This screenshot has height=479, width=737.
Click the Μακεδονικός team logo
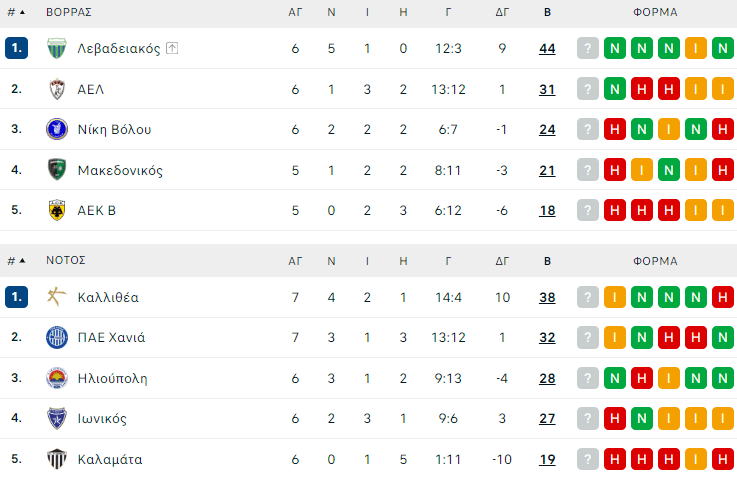coord(57,170)
